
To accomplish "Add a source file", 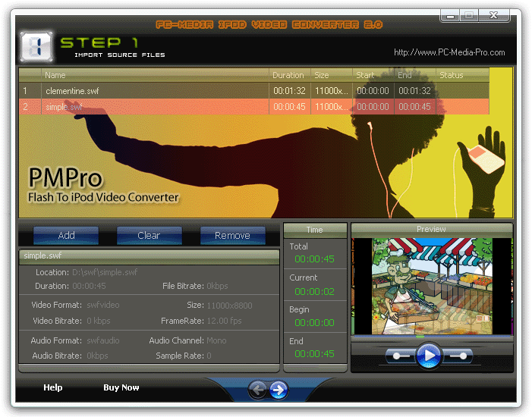I will click(66, 235).
